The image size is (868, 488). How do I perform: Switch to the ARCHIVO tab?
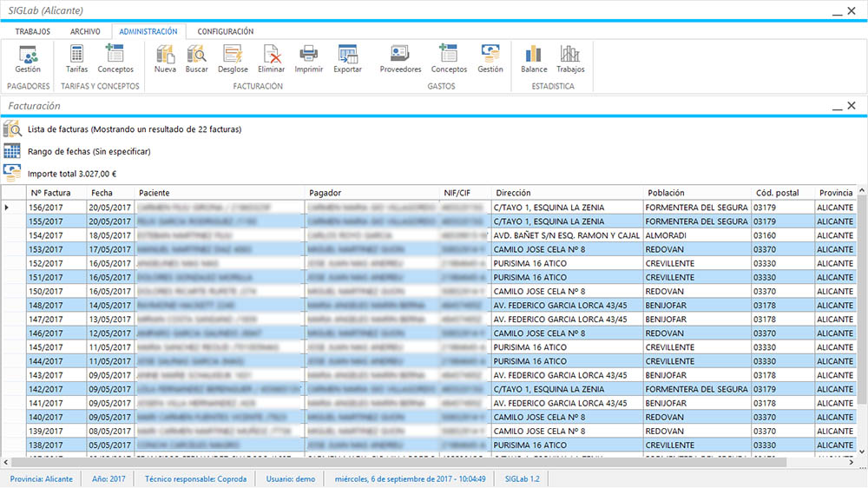point(85,31)
